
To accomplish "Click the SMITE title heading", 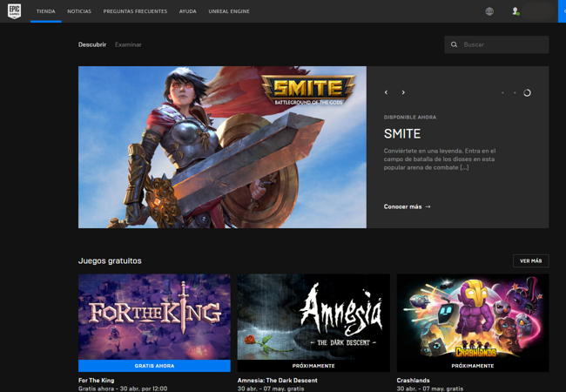I will coord(402,134).
